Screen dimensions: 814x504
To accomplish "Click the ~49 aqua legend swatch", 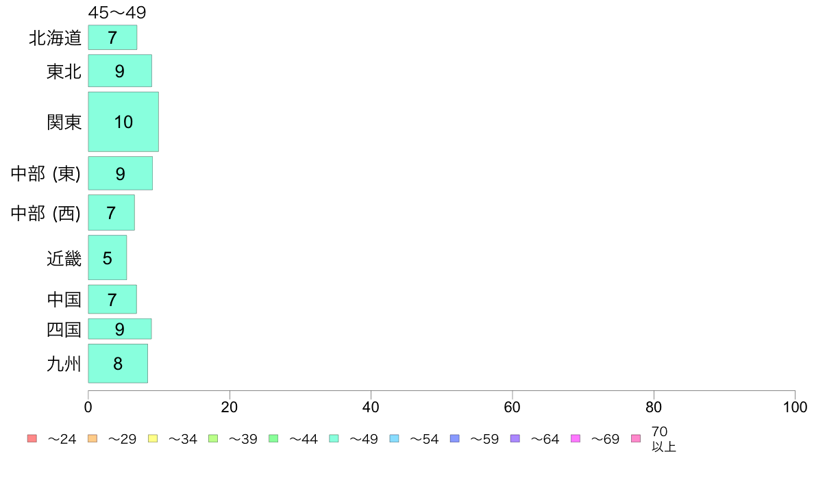I will pos(334,438).
